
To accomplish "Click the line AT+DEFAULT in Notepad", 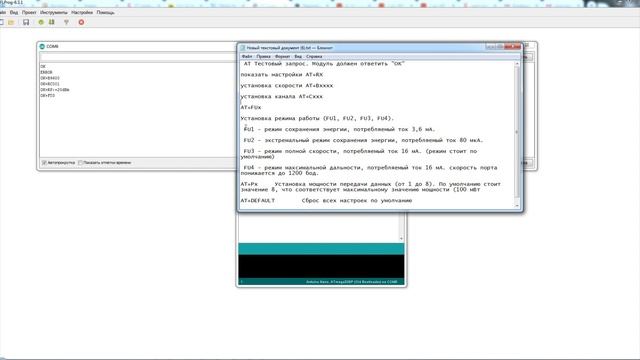I will click(x=326, y=200).
